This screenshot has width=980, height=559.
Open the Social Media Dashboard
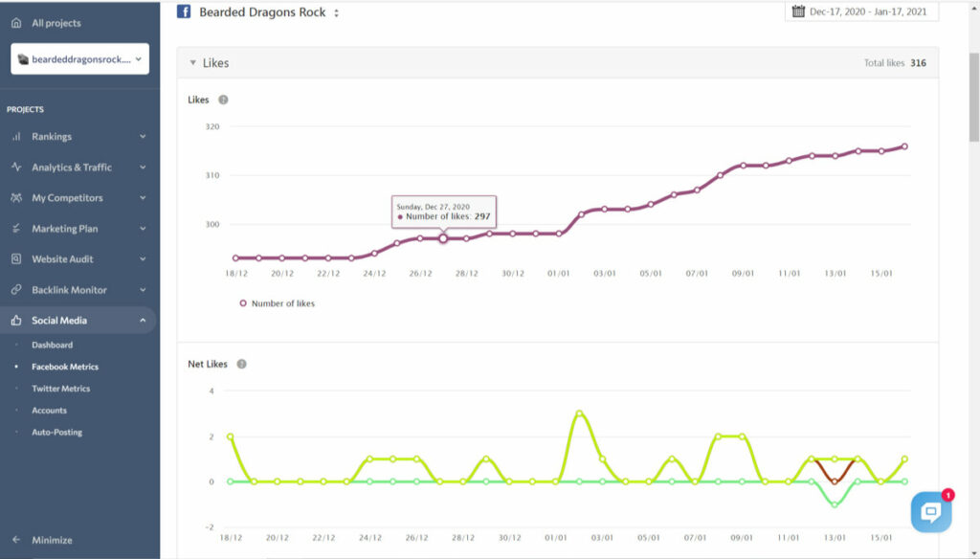(x=52, y=345)
